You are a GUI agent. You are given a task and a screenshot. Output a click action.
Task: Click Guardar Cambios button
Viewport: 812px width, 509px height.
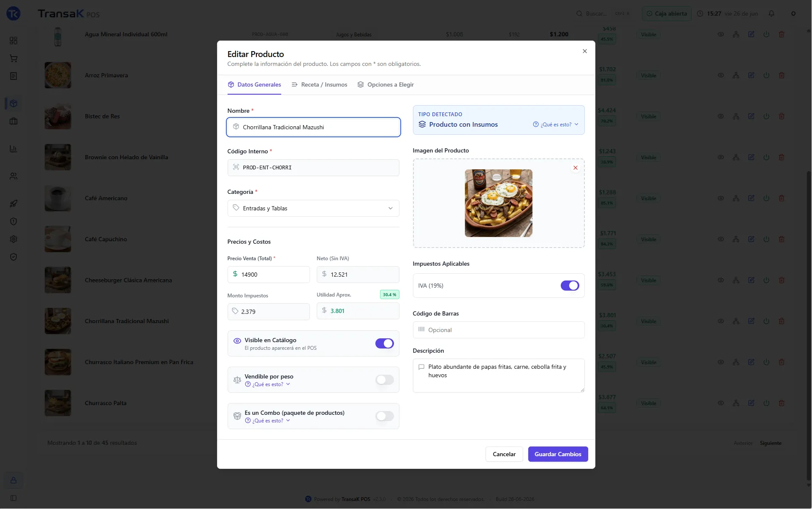coord(558,454)
